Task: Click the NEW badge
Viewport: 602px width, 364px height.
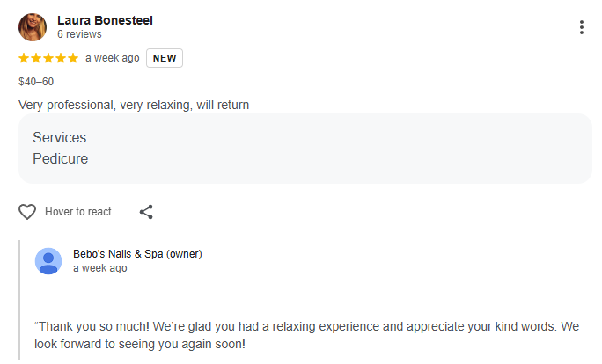Action: pyautogui.click(x=165, y=59)
